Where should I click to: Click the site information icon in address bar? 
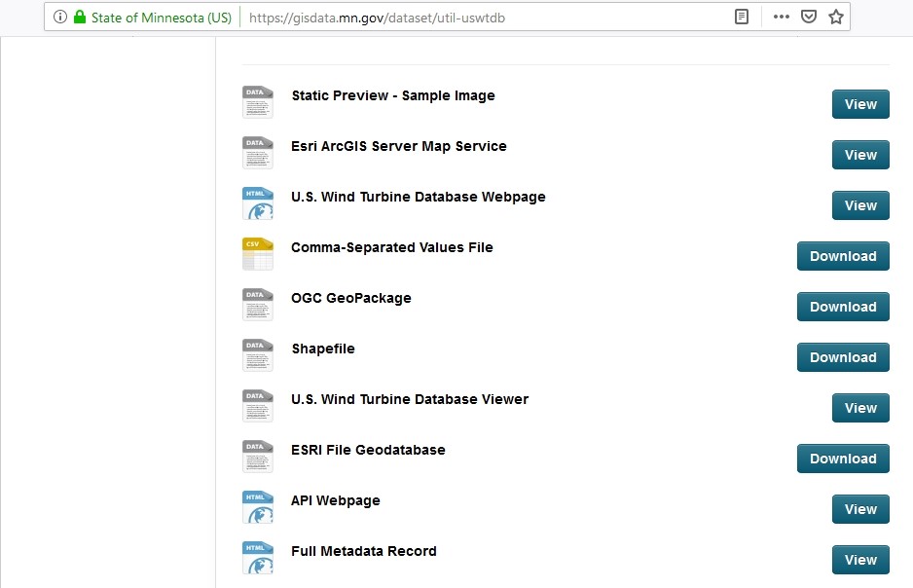click(60, 17)
